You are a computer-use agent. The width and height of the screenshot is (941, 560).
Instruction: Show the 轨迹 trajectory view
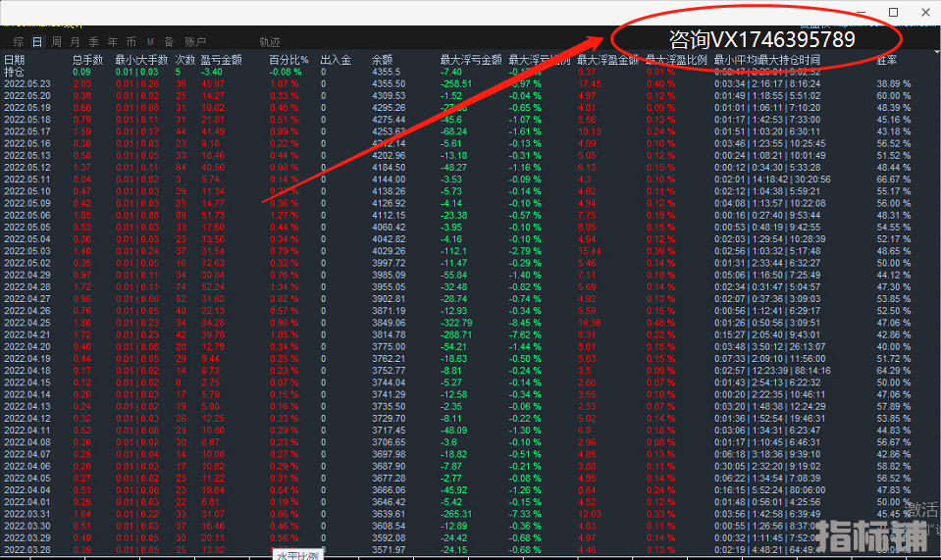(x=270, y=42)
